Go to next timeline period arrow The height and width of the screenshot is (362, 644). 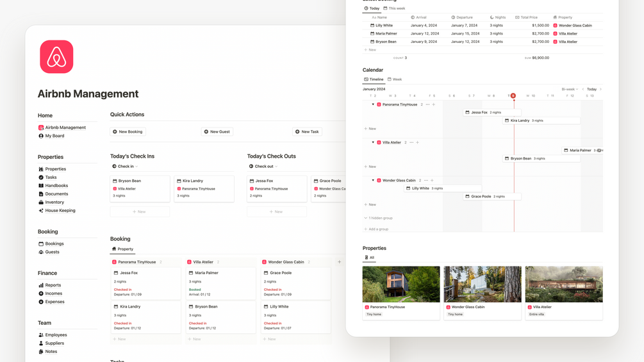[x=600, y=89]
